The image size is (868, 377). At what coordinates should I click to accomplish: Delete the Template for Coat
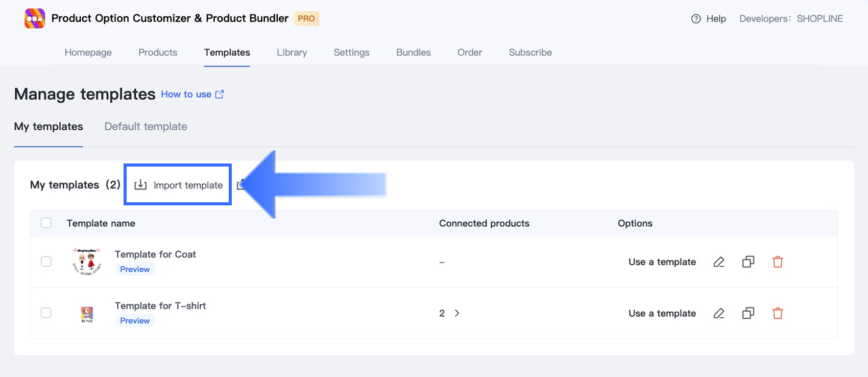pyautogui.click(x=778, y=262)
